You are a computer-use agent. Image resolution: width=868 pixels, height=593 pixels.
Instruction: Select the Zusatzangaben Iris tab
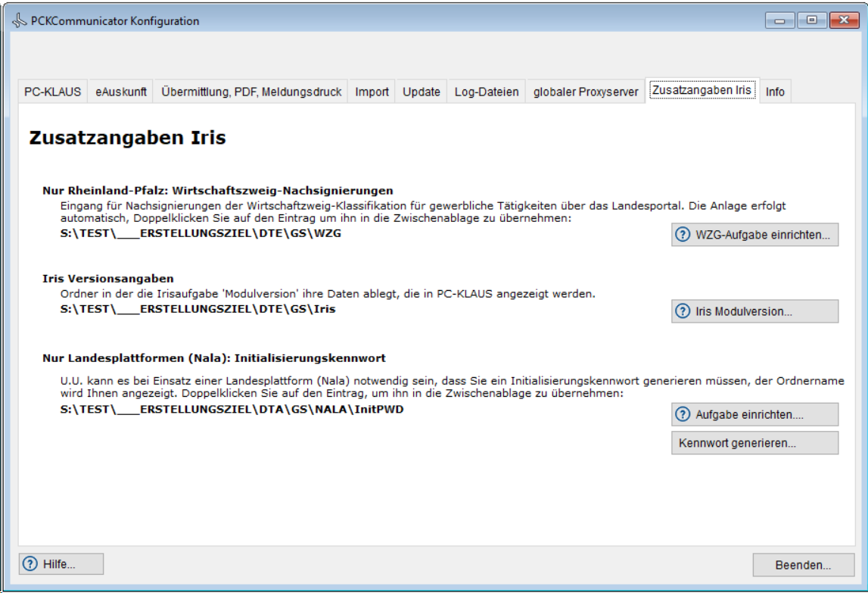(702, 90)
